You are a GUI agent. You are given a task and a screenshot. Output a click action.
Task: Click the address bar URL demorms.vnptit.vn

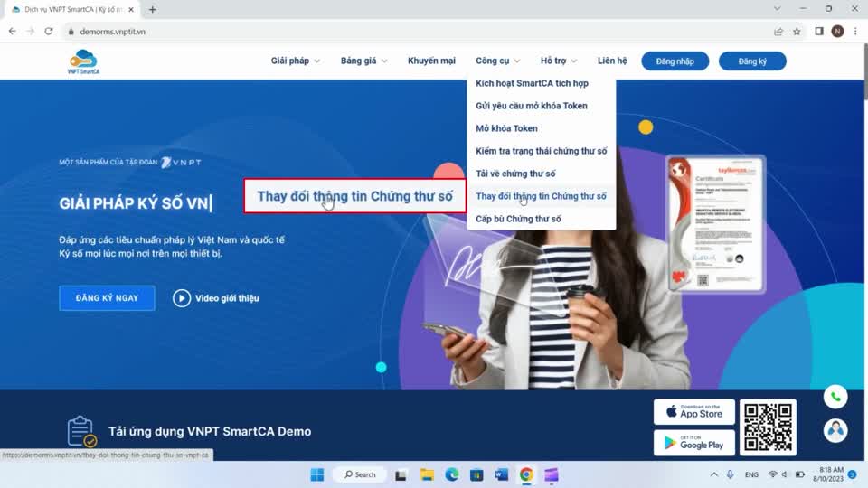(x=112, y=32)
